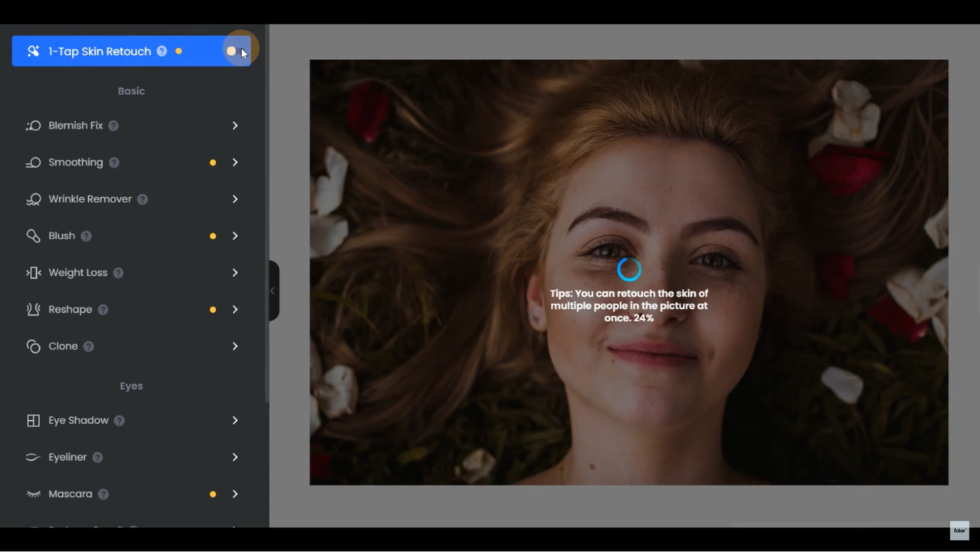Click the Clone label

coord(63,347)
